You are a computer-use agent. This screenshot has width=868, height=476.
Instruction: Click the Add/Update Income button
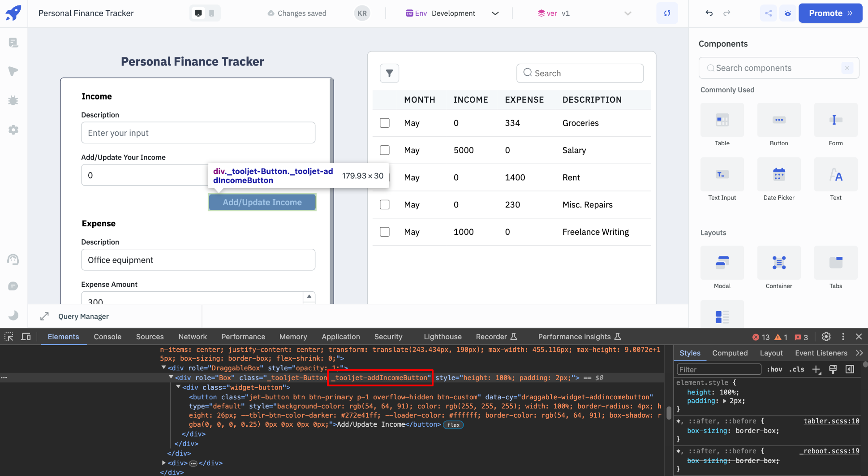tap(262, 202)
